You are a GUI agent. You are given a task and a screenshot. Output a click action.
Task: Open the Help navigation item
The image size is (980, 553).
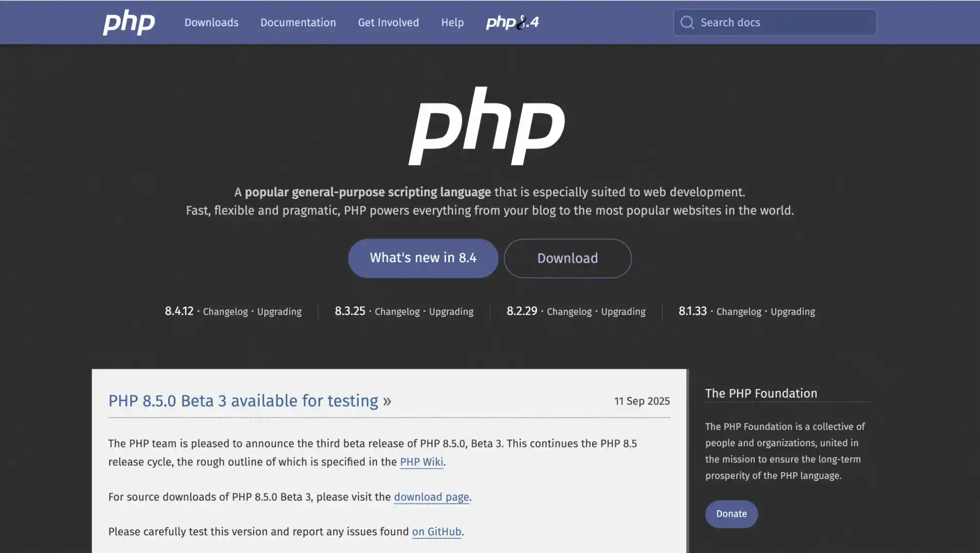point(452,23)
